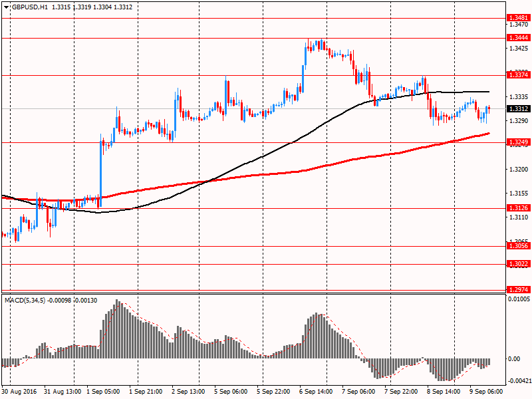Image resolution: width=532 pixels, height=399 pixels.
Task: Click the 6 Sep 14:00 time label
Action: coord(316,392)
